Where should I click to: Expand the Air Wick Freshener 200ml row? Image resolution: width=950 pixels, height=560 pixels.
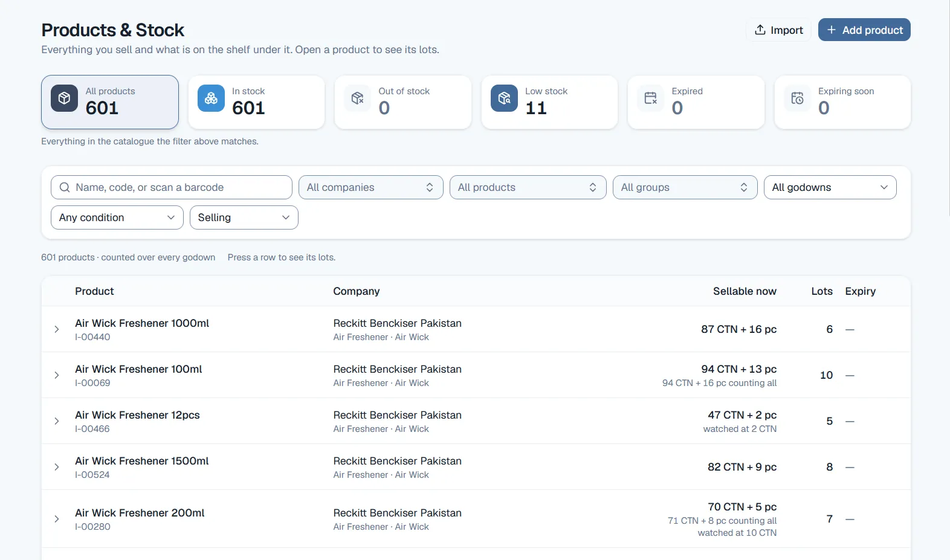(x=57, y=519)
